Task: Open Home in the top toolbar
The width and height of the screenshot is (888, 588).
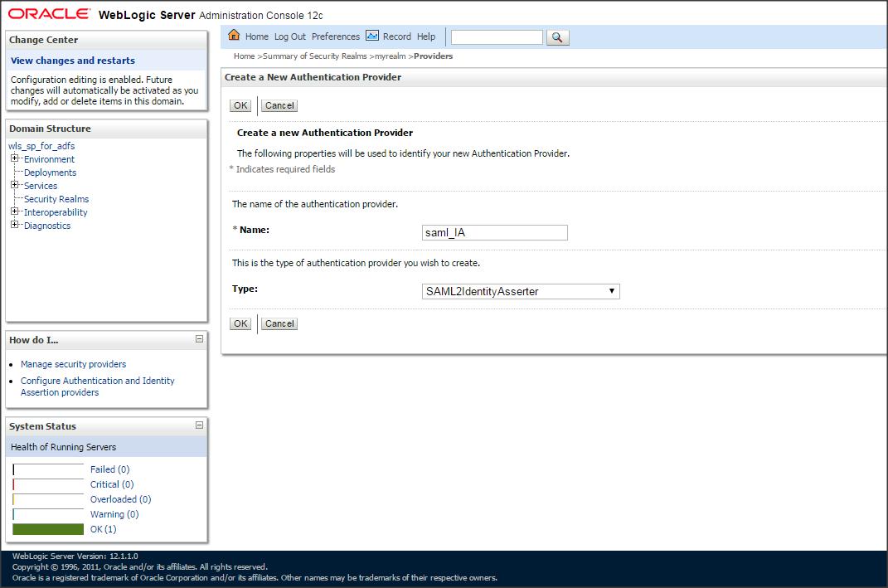Action: (x=256, y=36)
